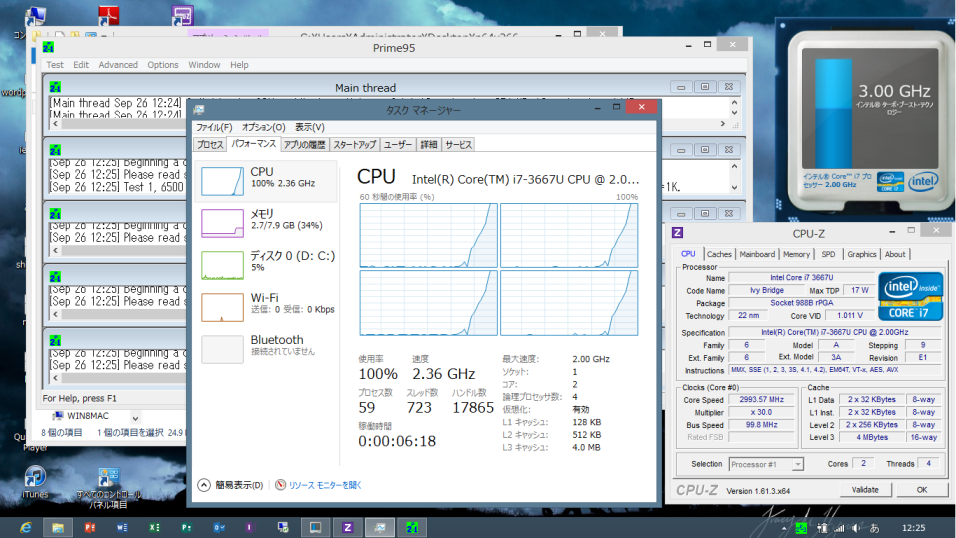The image size is (956, 538).
Task: Open Prime95 Advanced menu
Action: [x=118, y=65]
